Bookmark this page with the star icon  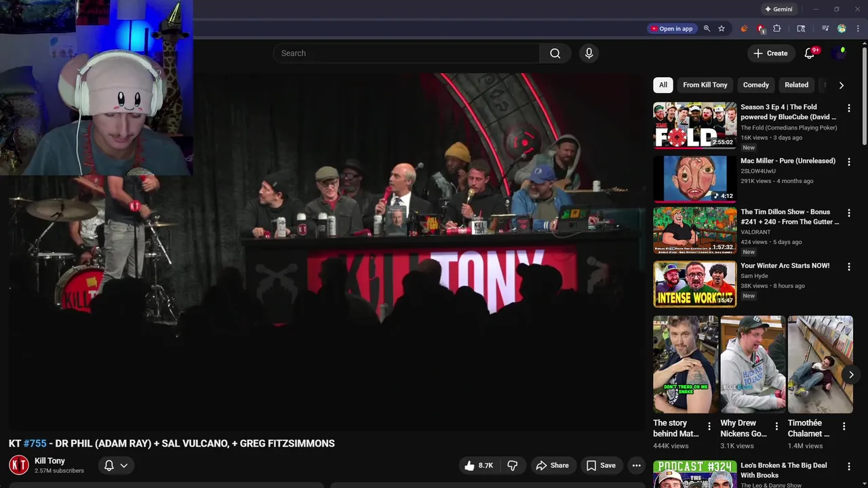point(722,28)
